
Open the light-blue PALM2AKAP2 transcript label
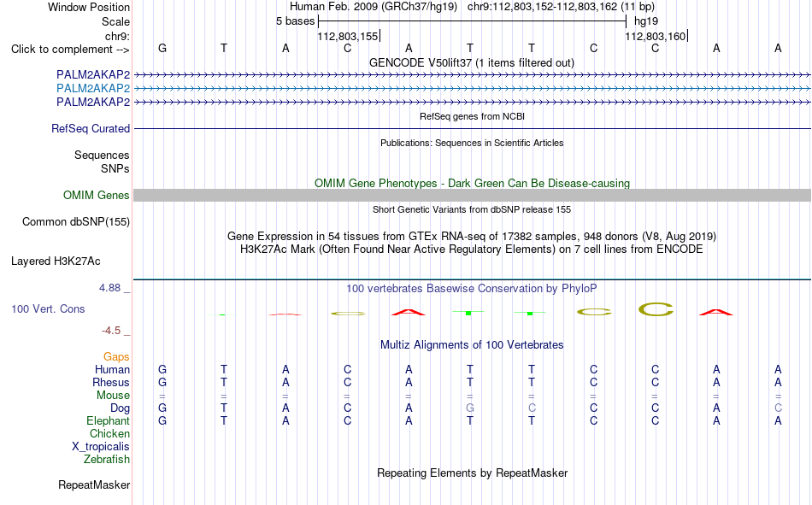point(93,88)
